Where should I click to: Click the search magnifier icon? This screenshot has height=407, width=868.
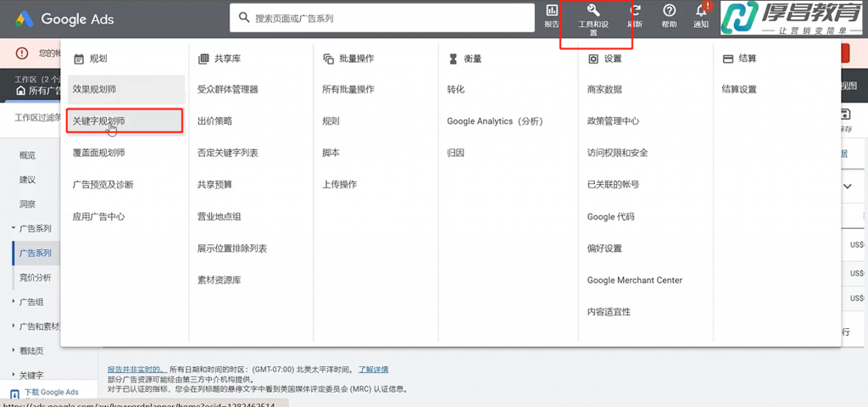[244, 19]
